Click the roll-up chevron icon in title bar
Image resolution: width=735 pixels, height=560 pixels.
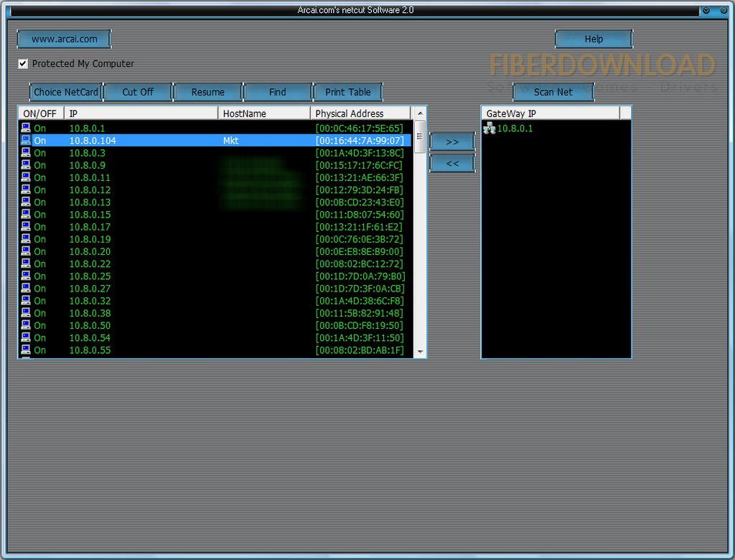click(706, 10)
